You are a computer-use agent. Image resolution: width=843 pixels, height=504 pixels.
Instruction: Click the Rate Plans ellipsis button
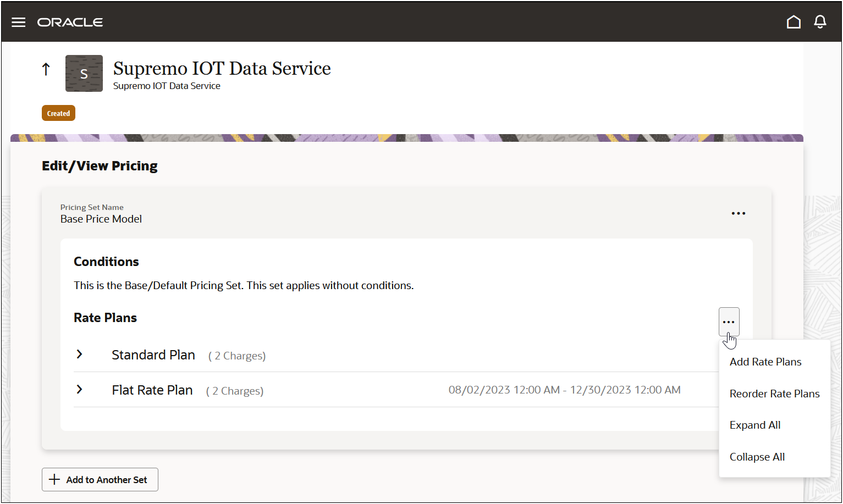(729, 322)
